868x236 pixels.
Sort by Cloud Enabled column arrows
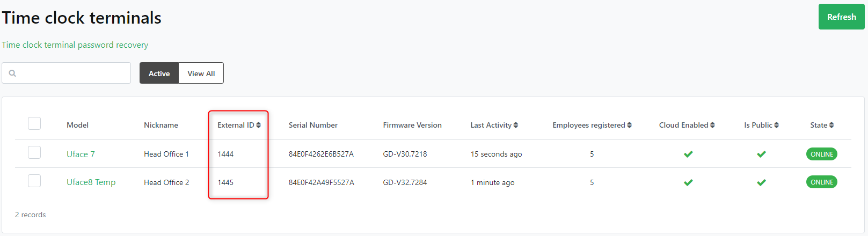[712, 125]
